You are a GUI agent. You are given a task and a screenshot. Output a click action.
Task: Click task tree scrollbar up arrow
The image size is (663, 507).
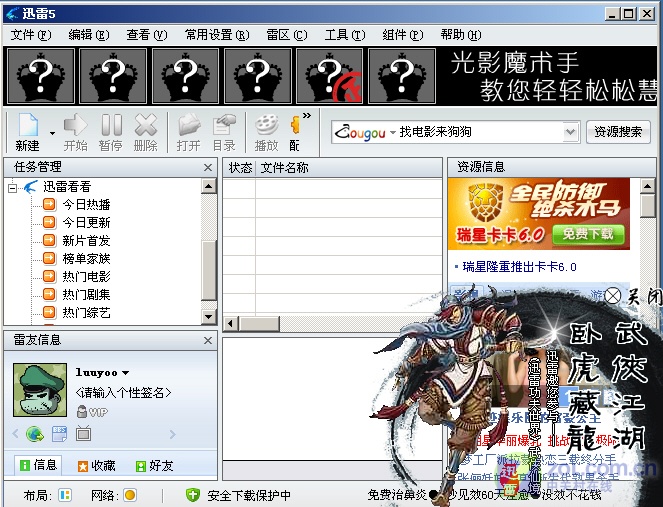click(x=208, y=186)
